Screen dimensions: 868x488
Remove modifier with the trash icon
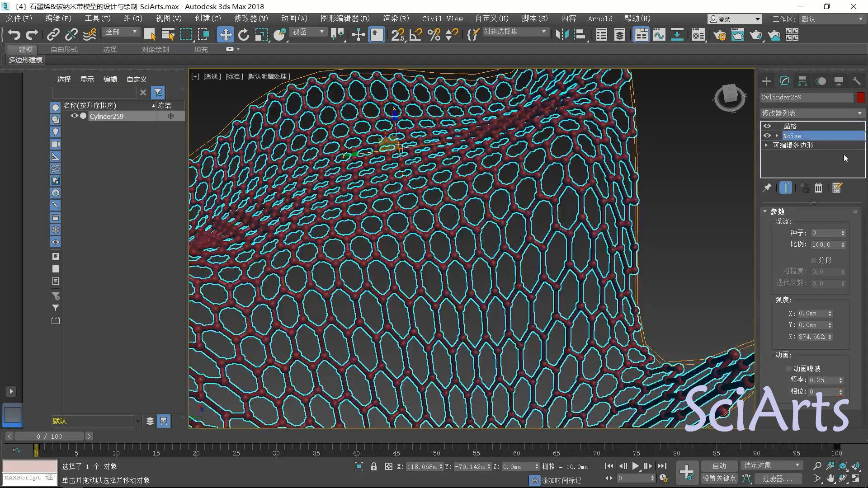819,188
